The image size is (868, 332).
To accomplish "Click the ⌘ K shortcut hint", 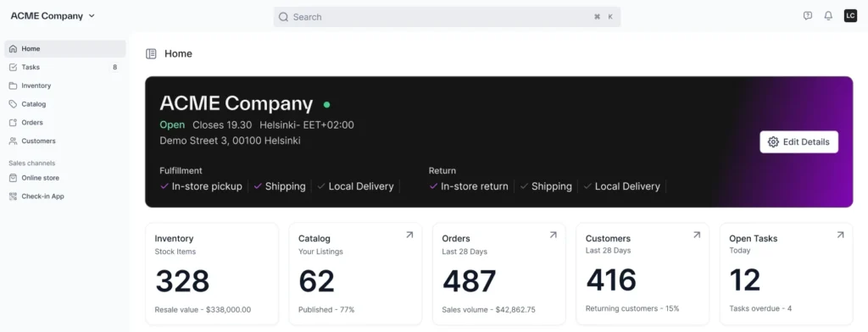I will pos(604,17).
